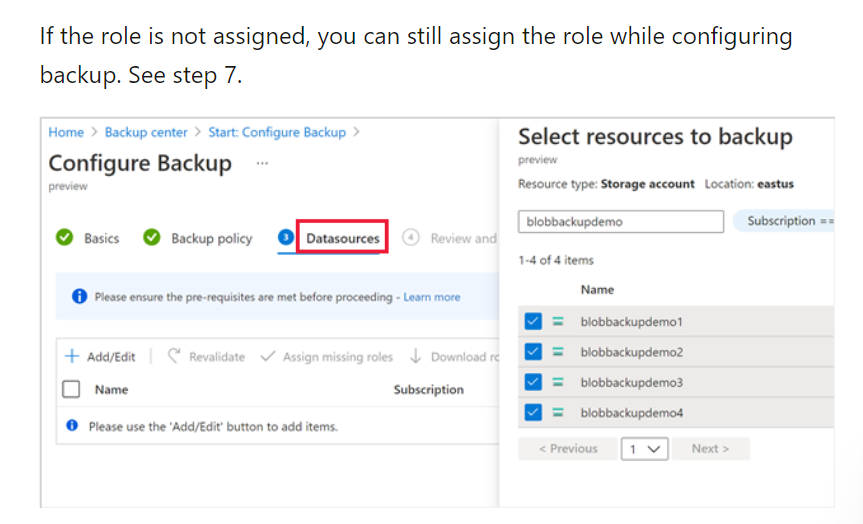
Task: Click the blobbackupdemo search field
Action: 620,222
